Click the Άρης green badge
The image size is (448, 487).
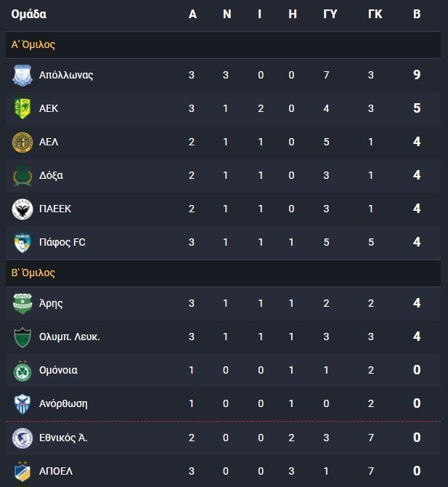point(23,303)
